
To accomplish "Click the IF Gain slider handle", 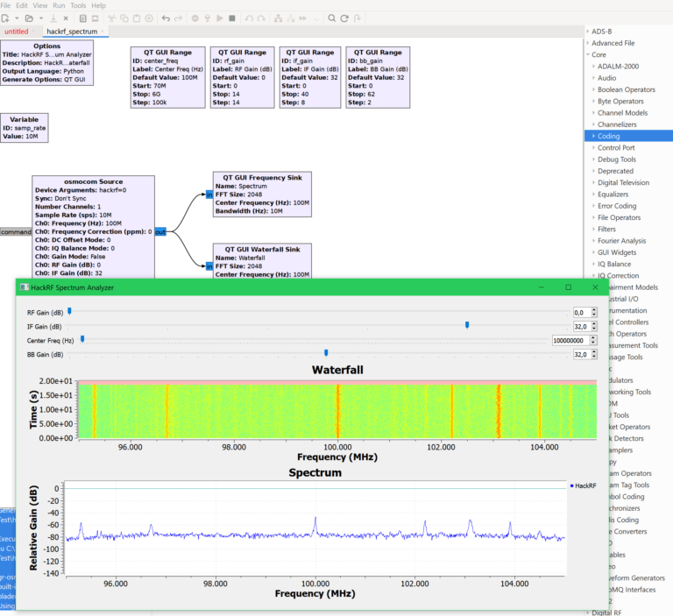I will coord(467,325).
